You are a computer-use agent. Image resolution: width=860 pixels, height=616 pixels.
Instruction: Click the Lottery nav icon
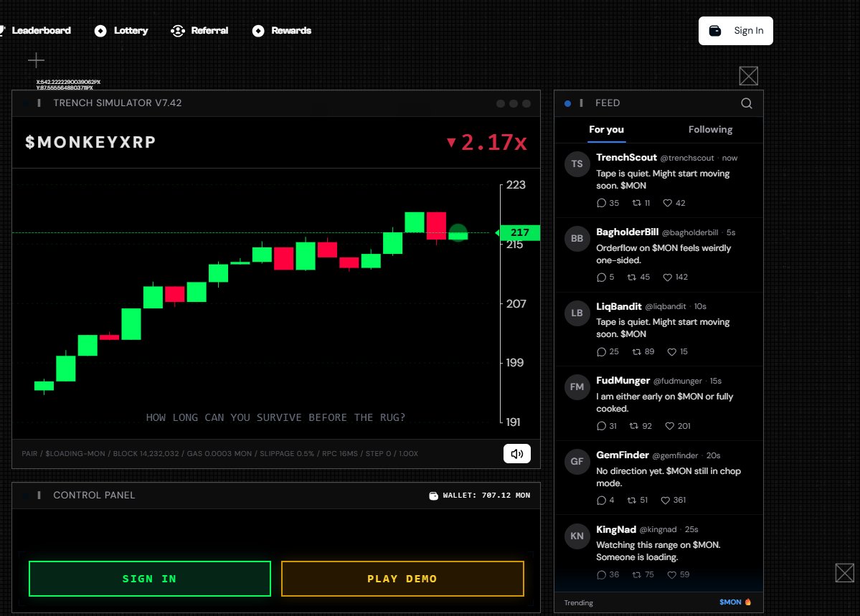[100, 31]
